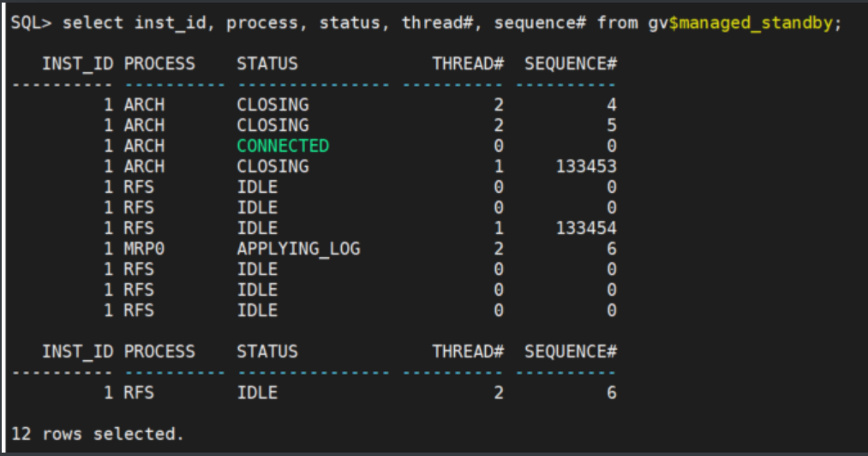Click the green CONNECTED status text
Image resolution: width=868 pixels, height=456 pixels.
(283, 146)
